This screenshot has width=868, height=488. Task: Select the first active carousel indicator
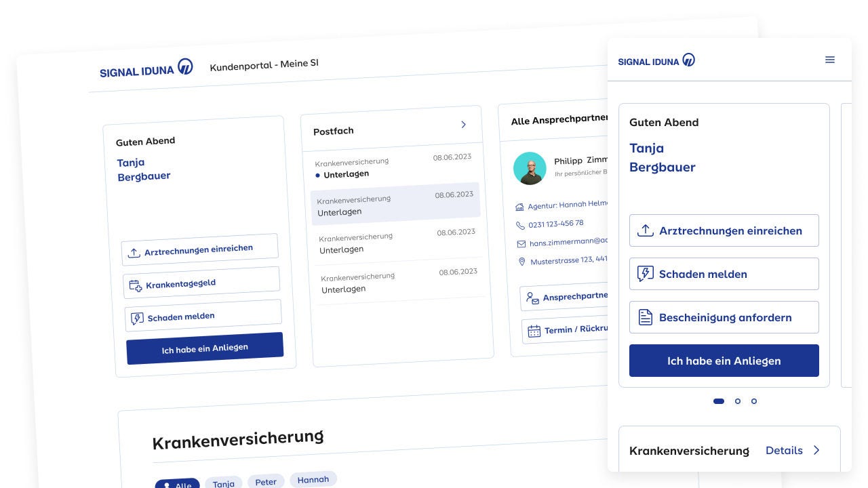[x=719, y=401]
